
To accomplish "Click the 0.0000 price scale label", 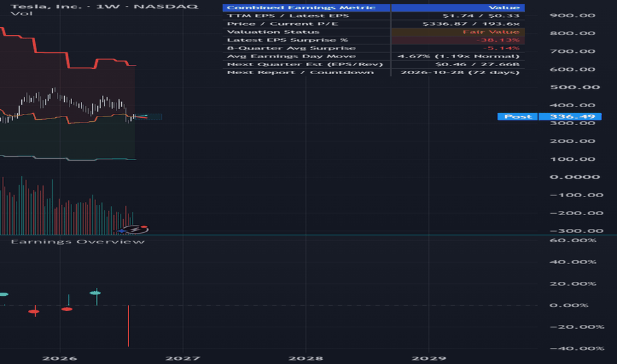I will click(575, 177).
